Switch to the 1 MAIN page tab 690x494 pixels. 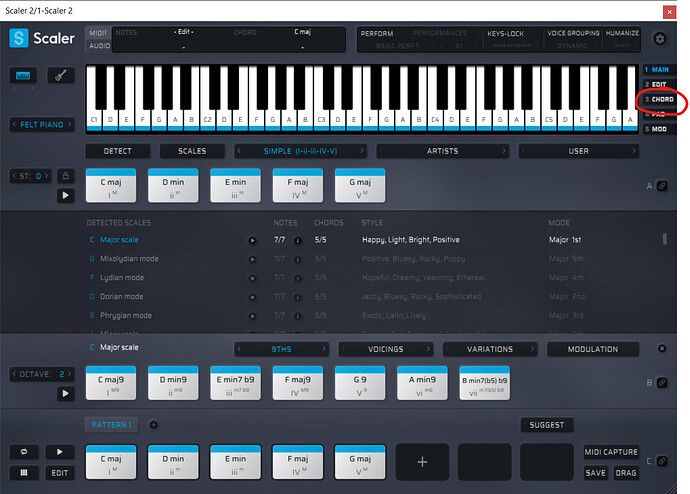click(657, 70)
